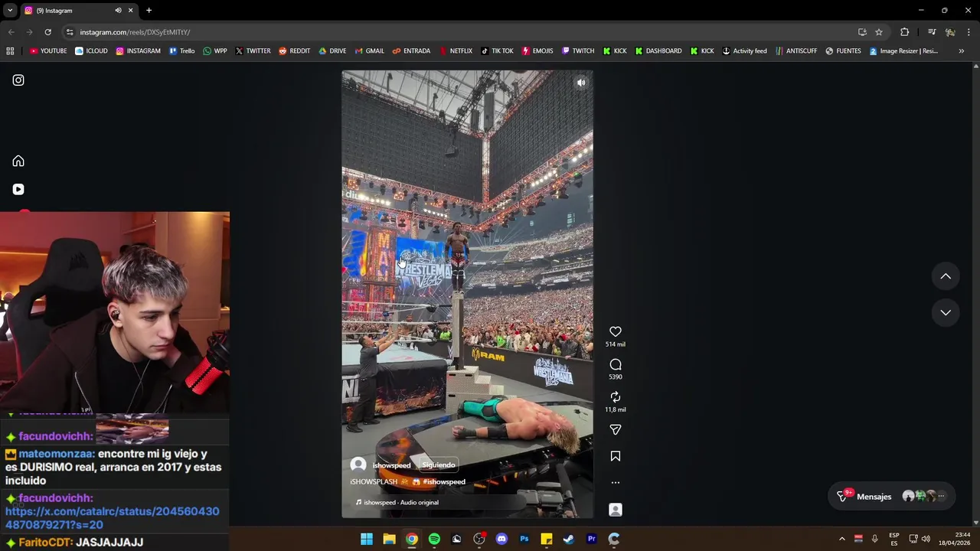The image size is (980, 551).
Task: Open ICLOUD bookmark
Action: click(x=91, y=51)
